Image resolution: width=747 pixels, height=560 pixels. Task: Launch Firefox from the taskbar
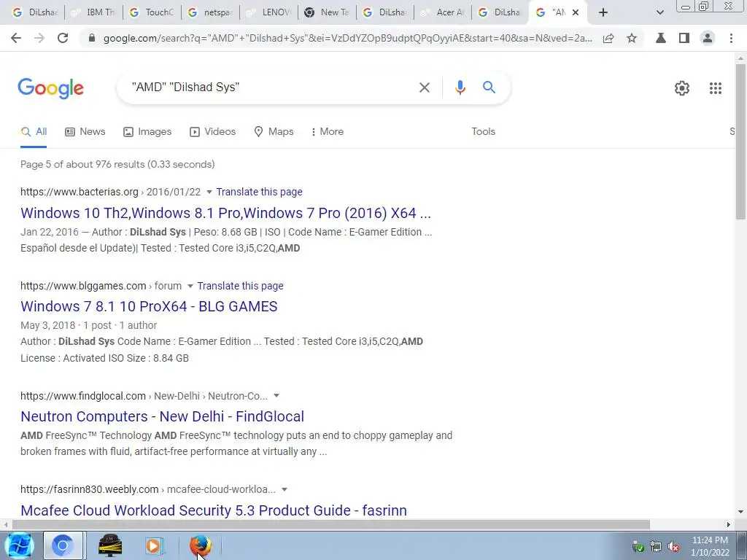point(200,545)
